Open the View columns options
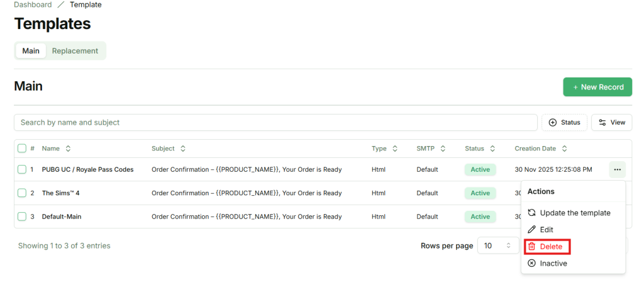Image resolution: width=644 pixels, height=287 pixels. [611, 122]
